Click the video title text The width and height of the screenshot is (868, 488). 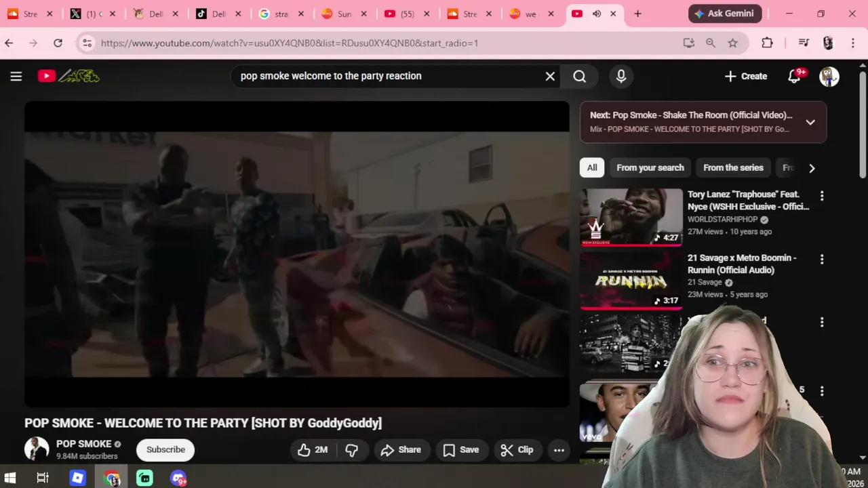[203, 423]
